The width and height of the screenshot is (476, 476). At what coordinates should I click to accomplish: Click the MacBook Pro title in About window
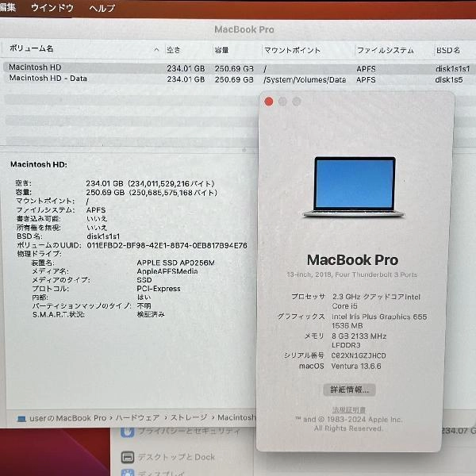point(352,260)
